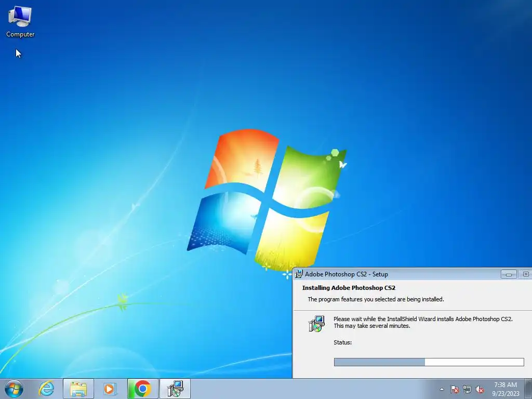Image resolution: width=532 pixels, height=399 pixels.
Task: Open Windows Explorer from the taskbar
Action: click(78, 389)
